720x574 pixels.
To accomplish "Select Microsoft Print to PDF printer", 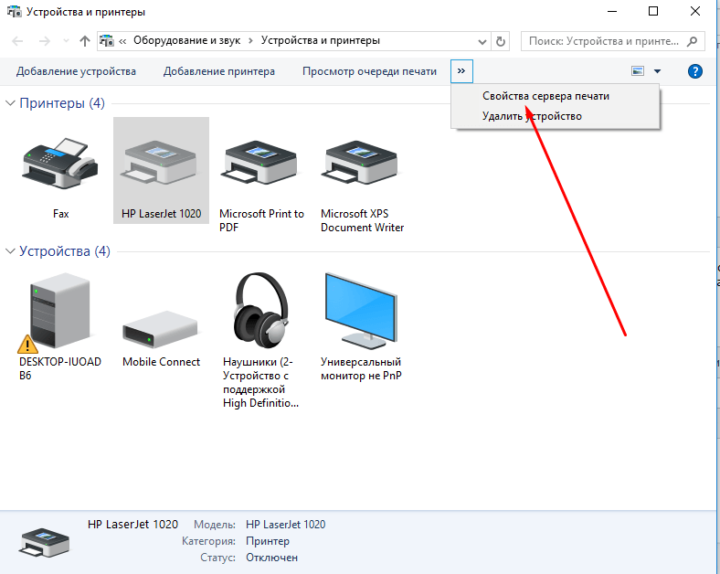I will pos(260,166).
